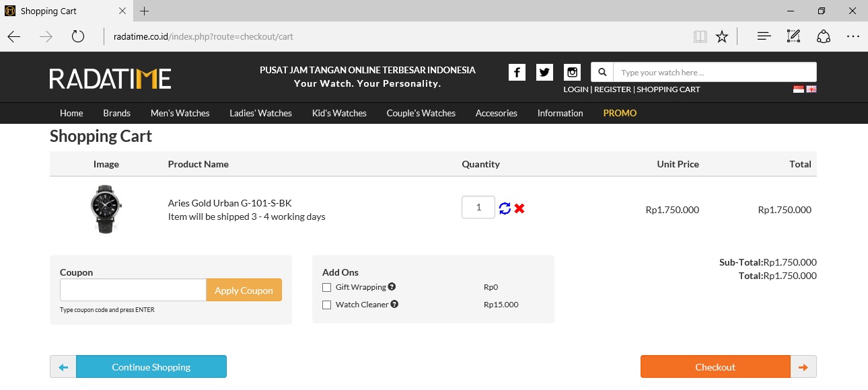Open RadaTime Instagram page icon
The image size is (868, 390).
pyautogui.click(x=572, y=73)
